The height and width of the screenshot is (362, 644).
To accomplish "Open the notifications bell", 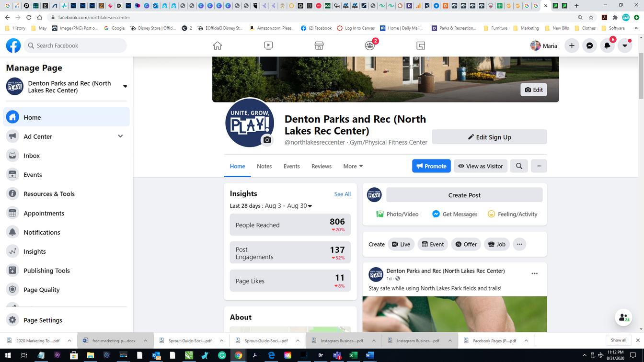I will click(x=608, y=45).
